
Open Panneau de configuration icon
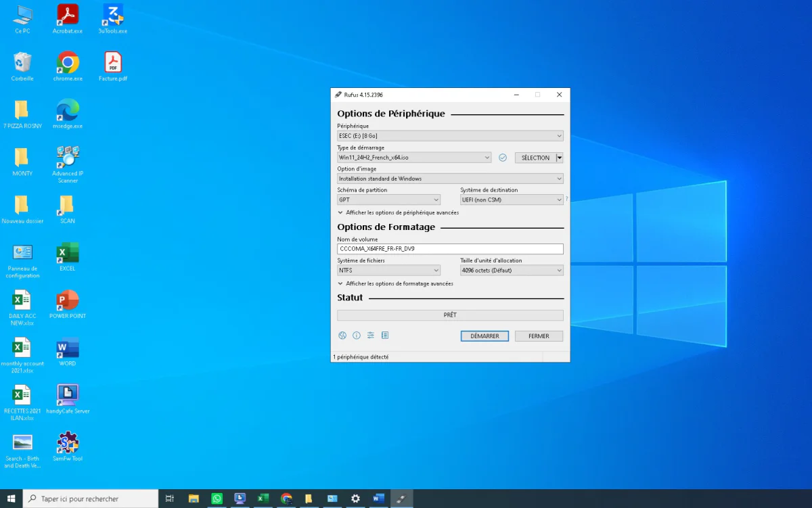tap(22, 260)
